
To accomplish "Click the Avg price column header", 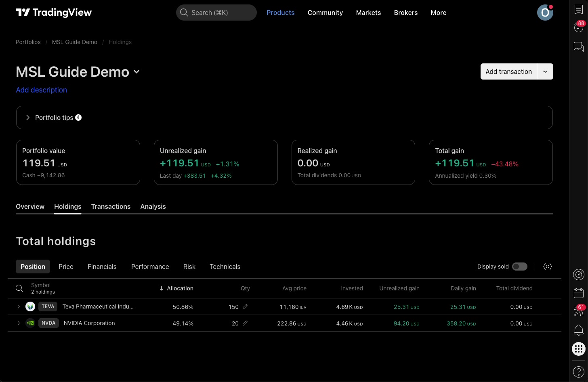I will [294, 288].
